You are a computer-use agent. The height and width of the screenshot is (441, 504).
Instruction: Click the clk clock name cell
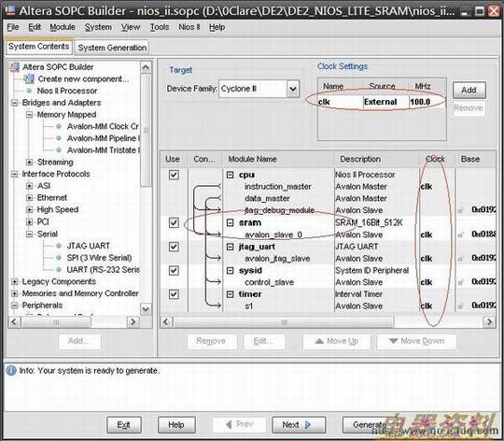[x=341, y=102]
